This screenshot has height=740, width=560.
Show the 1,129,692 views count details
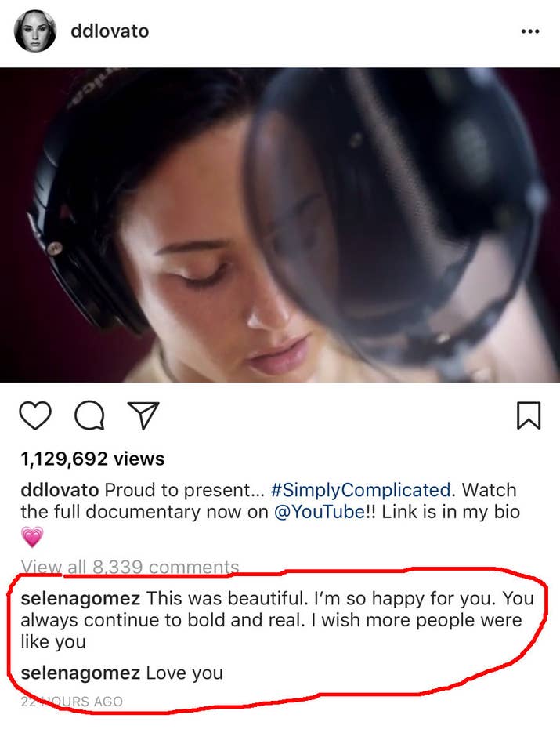click(92, 459)
